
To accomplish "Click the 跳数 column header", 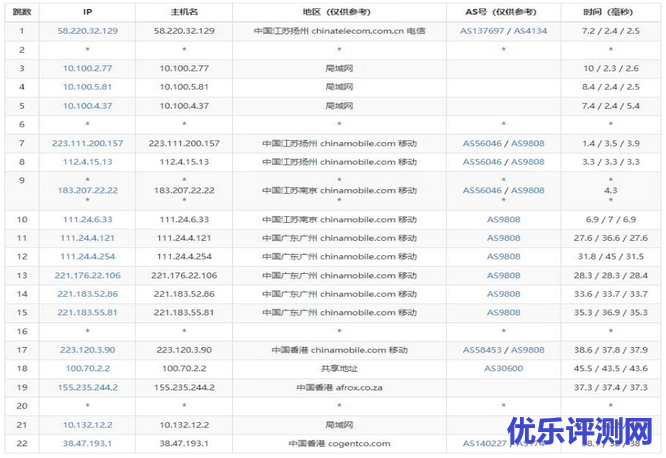I will (21, 11).
